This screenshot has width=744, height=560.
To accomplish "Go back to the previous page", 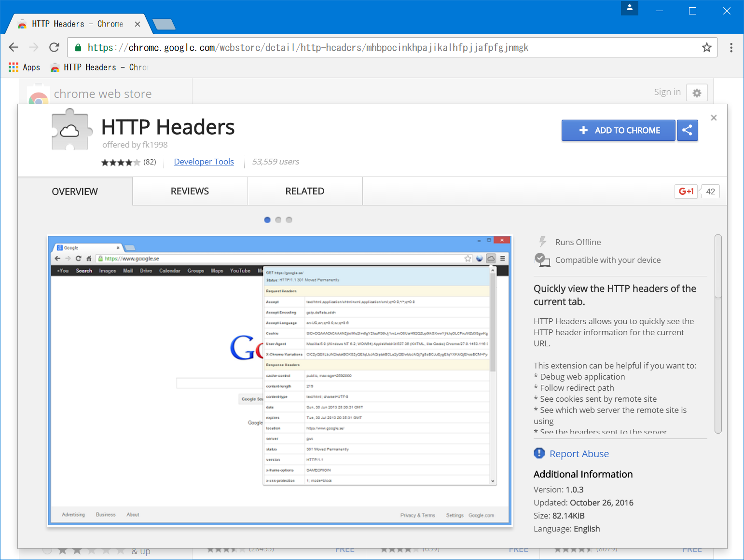I will tap(14, 47).
